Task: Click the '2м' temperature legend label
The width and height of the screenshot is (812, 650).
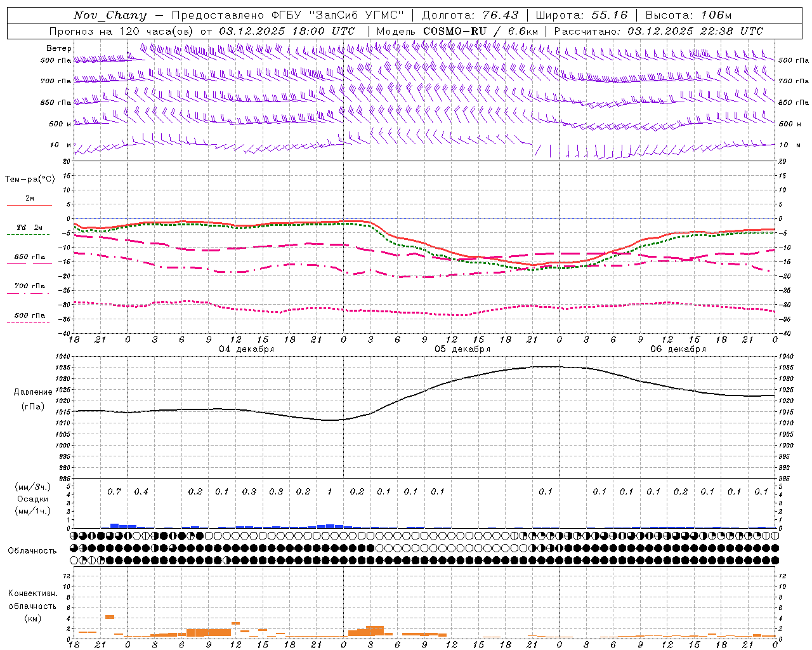Action: tap(30, 198)
